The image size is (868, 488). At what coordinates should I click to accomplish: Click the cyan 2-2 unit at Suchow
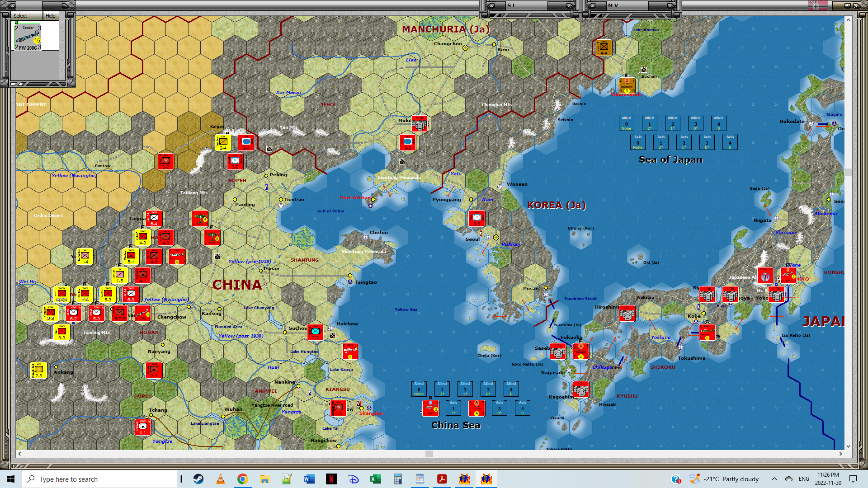coord(315,332)
